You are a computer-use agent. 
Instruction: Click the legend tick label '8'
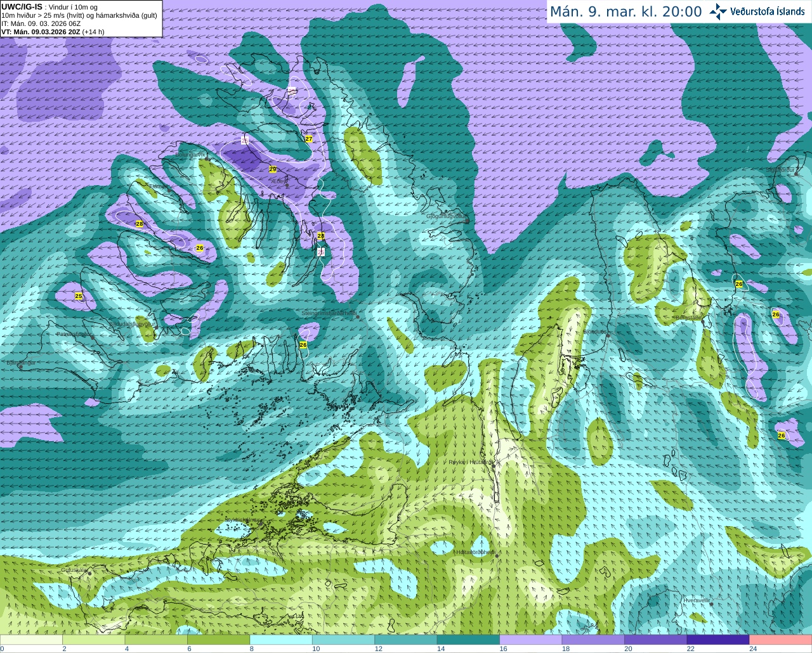[252, 649]
